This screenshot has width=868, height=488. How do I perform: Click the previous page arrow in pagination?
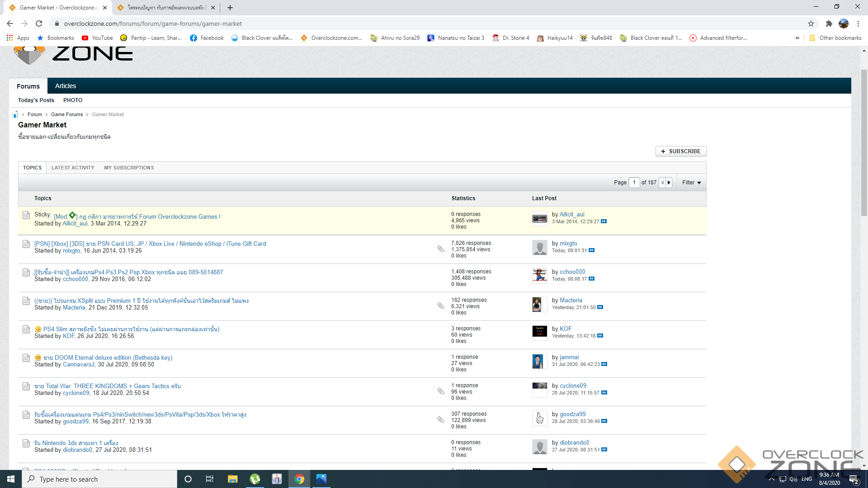[x=662, y=183]
